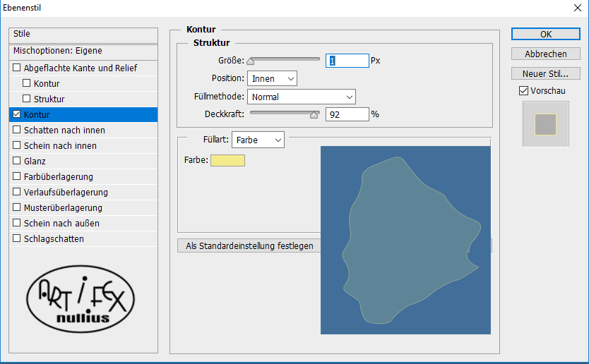Enable Schein nach innen checkbox
Screen dimensions: 589x364
point(16,145)
